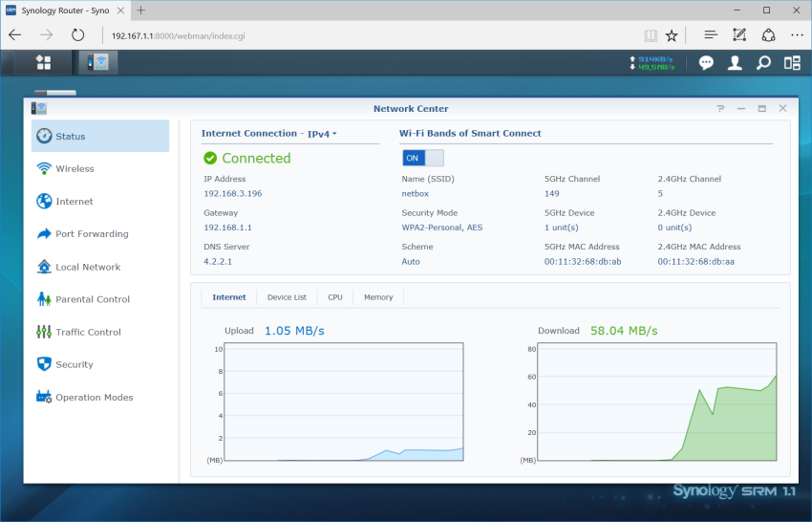Click the SRM search magnifier icon
Screen dimensions: 812x522
coord(763,63)
